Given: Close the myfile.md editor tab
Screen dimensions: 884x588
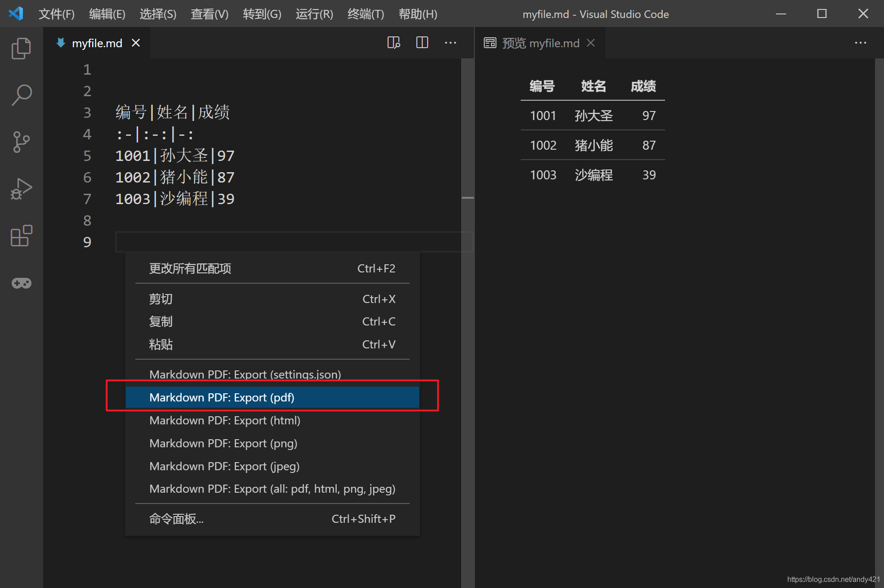Looking at the screenshot, I should [x=136, y=43].
